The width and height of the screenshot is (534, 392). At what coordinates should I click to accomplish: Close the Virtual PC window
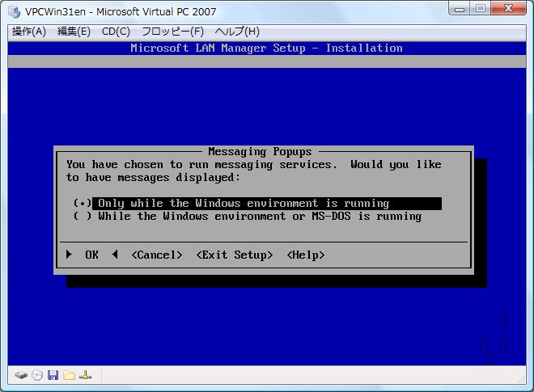[509, 9]
